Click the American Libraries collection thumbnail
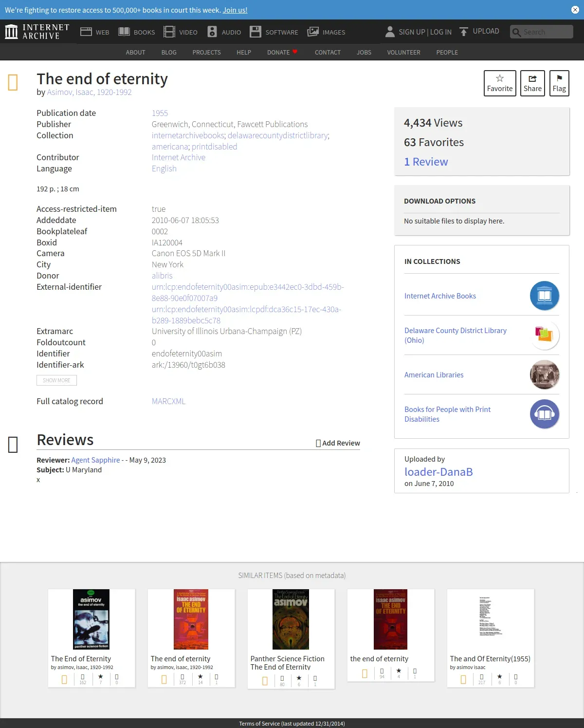 (x=545, y=374)
